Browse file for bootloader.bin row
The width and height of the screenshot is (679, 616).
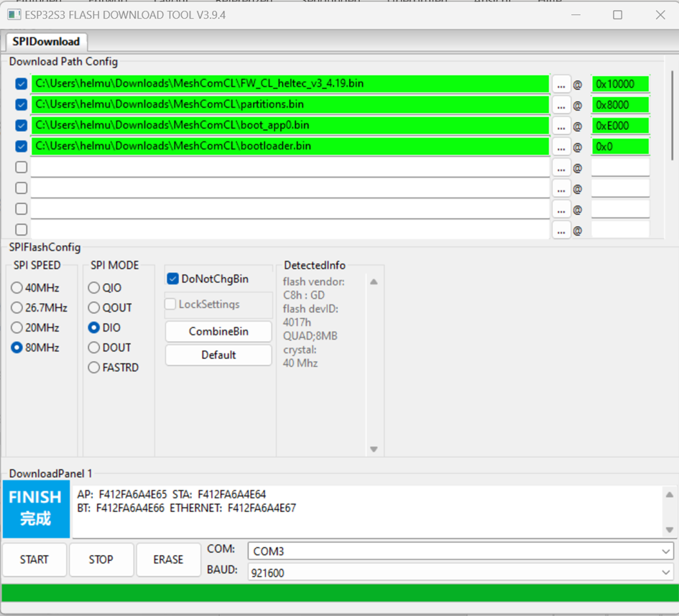click(x=561, y=146)
